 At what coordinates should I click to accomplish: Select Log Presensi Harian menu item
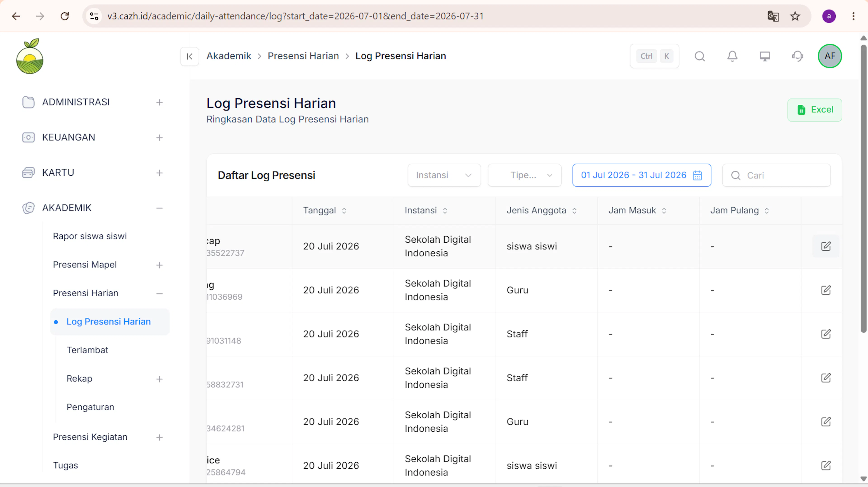[x=110, y=322]
